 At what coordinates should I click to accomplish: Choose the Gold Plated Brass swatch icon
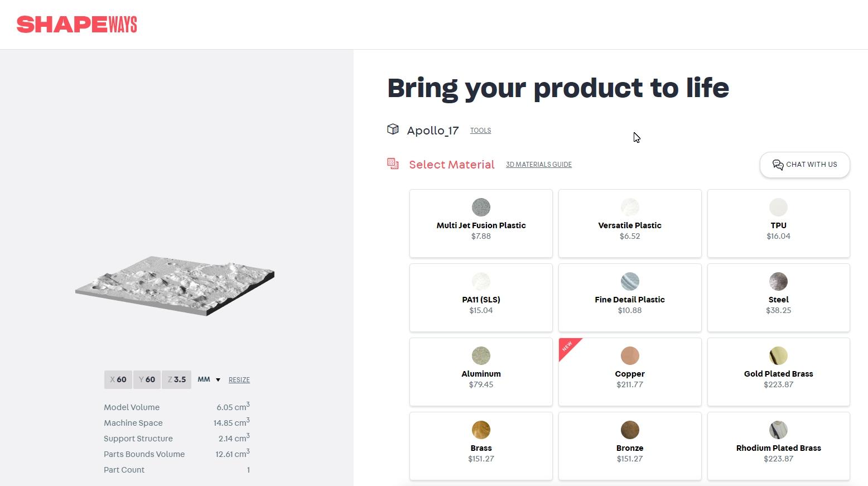coord(778,356)
